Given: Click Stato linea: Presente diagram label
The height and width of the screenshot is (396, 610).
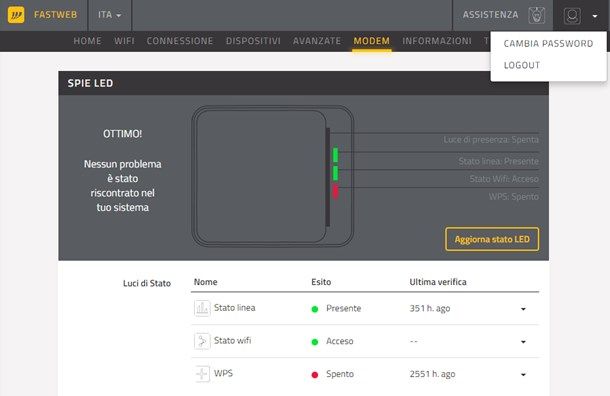Looking at the screenshot, I should click(498, 161).
